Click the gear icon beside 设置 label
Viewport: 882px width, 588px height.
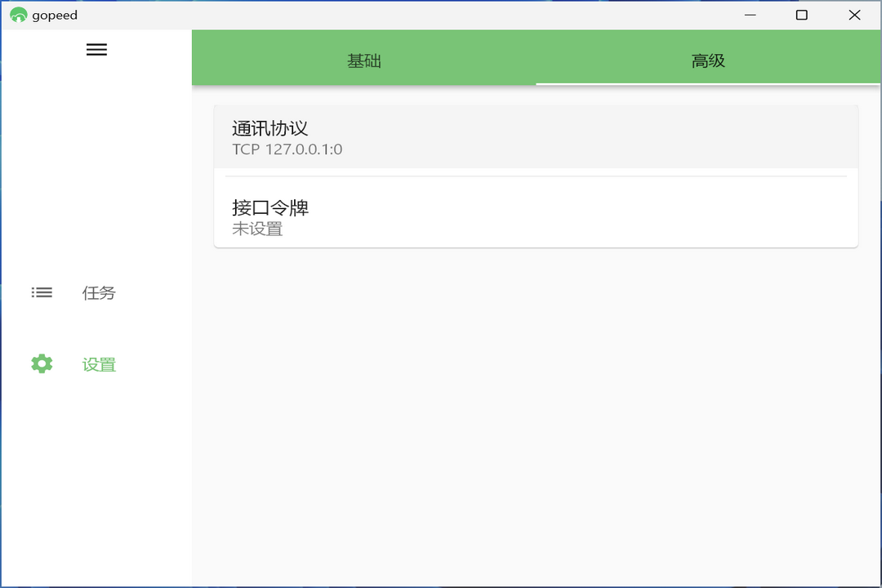pyautogui.click(x=42, y=363)
